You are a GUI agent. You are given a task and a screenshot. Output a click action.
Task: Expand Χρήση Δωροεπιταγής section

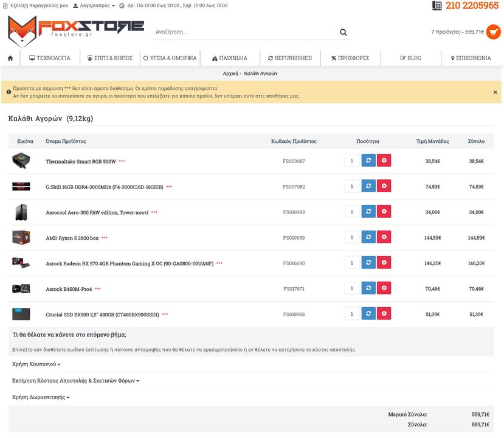click(x=41, y=397)
